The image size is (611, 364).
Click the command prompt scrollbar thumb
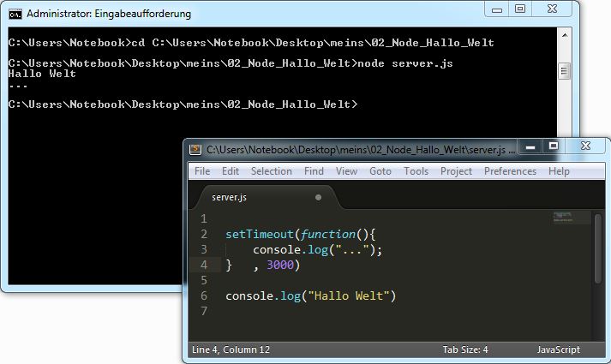tap(564, 71)
